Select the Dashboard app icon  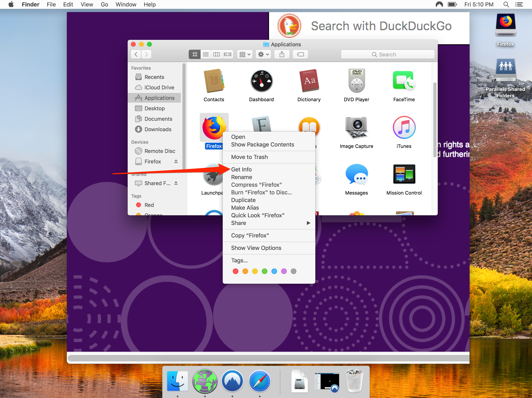coord(261,81)
